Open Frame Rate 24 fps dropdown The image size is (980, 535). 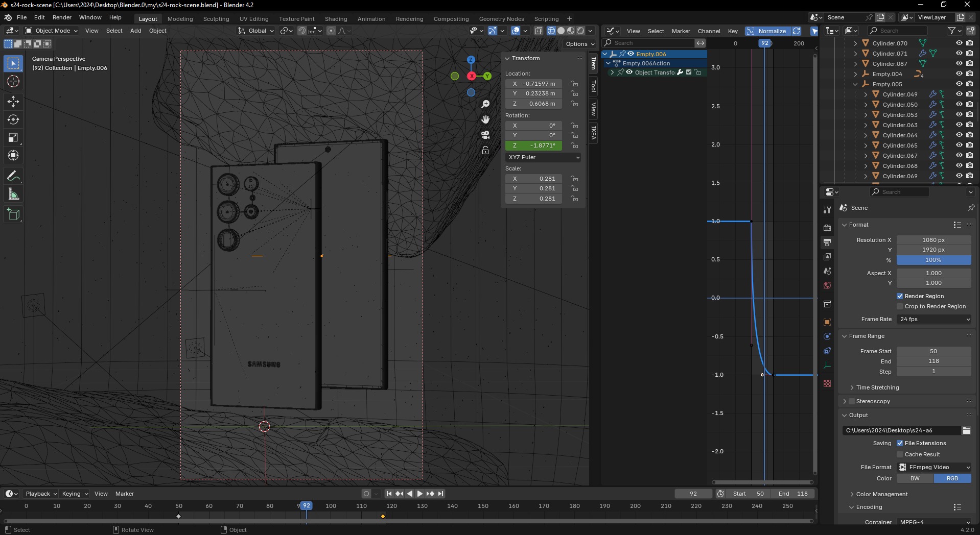coord(934,319)
